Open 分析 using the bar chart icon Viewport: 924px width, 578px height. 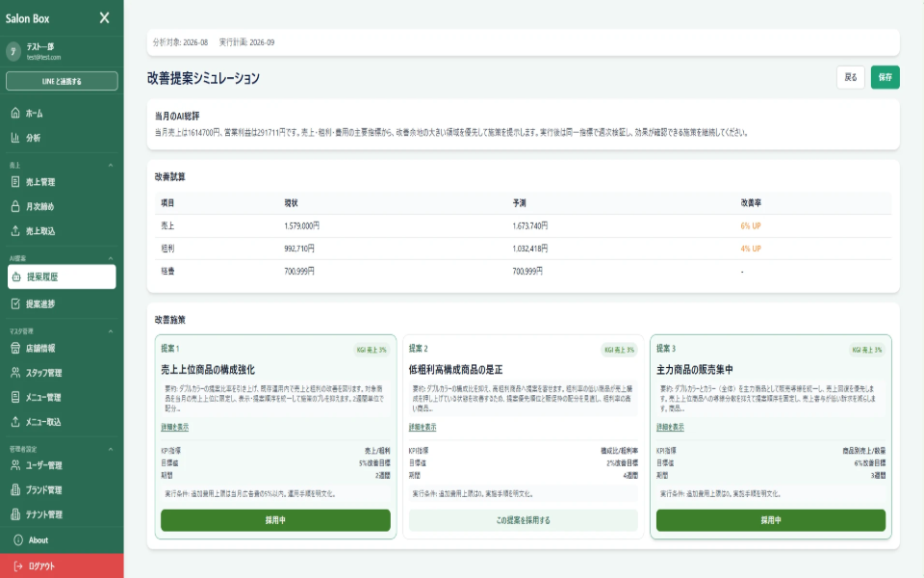[x=15, y=138]
